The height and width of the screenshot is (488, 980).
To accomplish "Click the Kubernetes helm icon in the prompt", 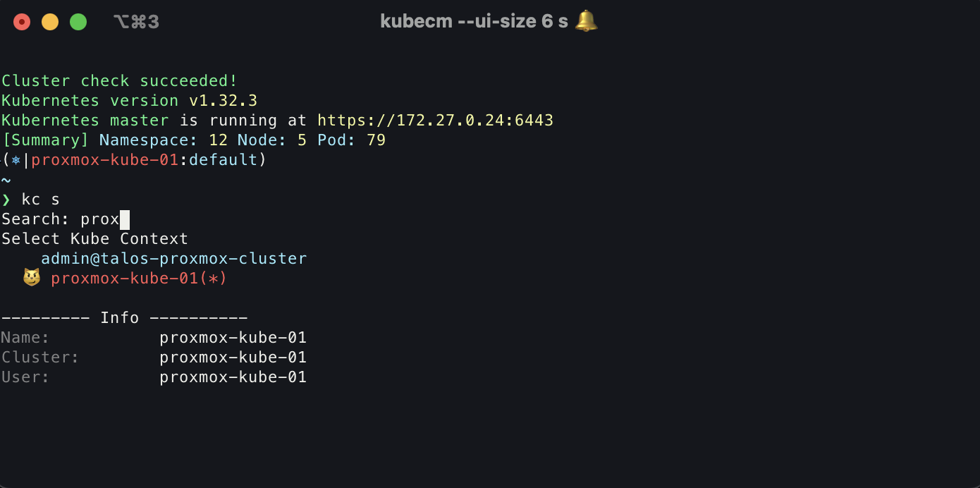I will [16, 160].
